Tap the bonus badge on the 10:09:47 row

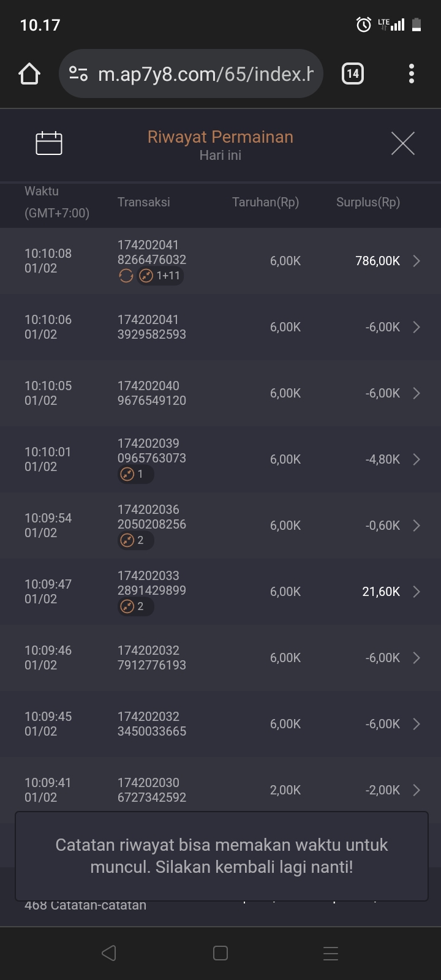point(135,606)
